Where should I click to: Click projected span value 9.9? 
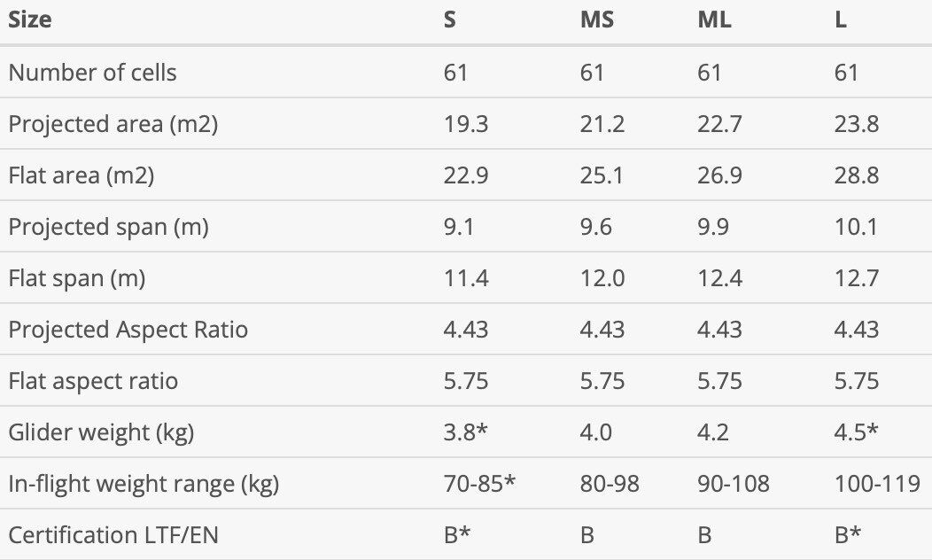pyautogui.click(x=713, y=227)
